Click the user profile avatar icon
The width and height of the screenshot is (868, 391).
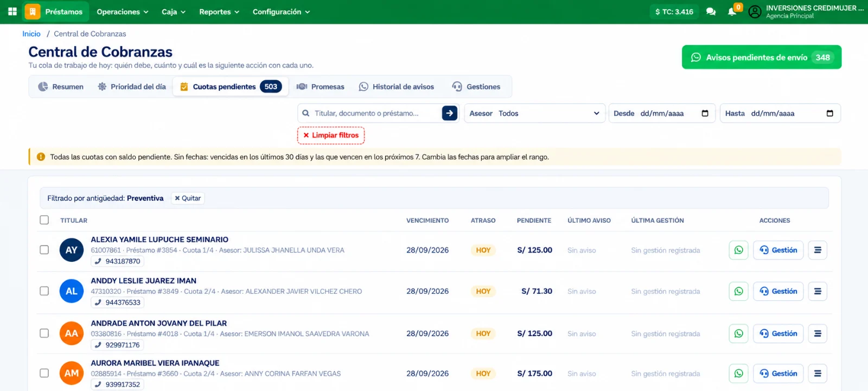[x=755, y=11]
